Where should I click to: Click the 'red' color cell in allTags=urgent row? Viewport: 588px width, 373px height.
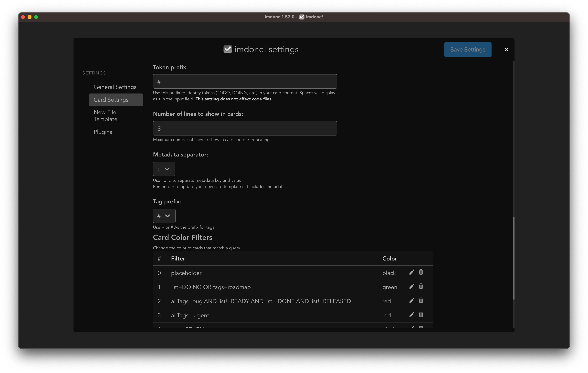387,315
